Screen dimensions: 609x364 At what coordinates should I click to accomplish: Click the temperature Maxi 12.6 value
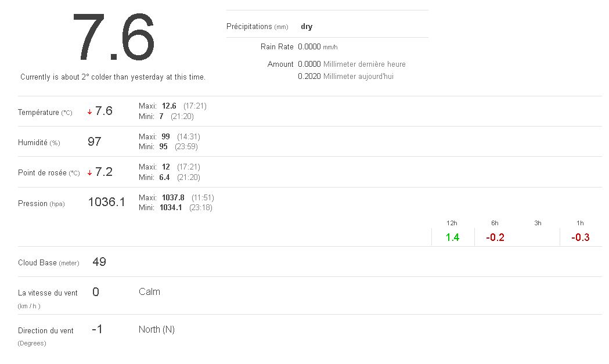[169, 106]
